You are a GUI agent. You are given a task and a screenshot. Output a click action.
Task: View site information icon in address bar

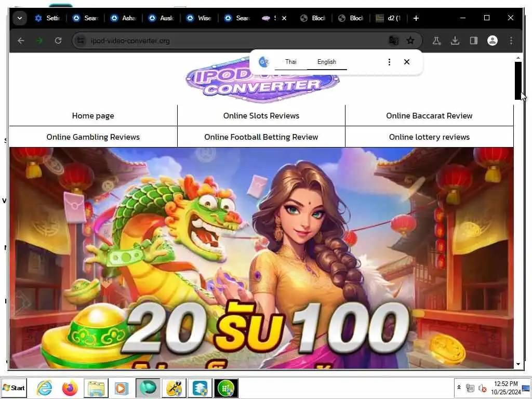(81, 41)
